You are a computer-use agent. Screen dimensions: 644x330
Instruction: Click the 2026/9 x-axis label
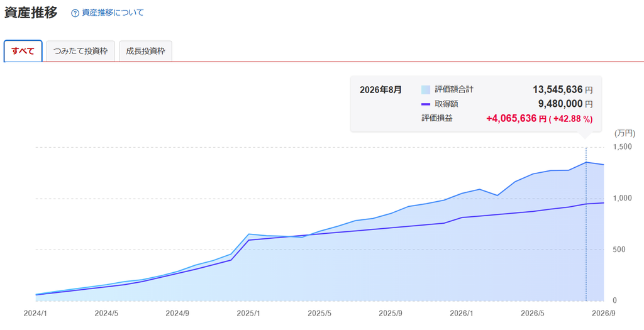coord(604,314)
